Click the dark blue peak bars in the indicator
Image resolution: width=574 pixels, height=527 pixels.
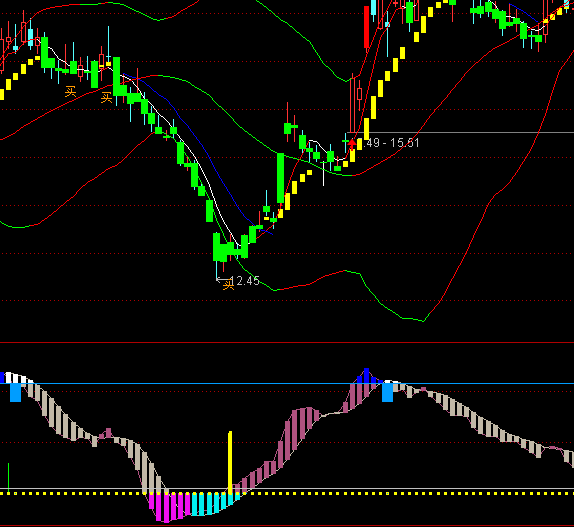coord(366,376)
